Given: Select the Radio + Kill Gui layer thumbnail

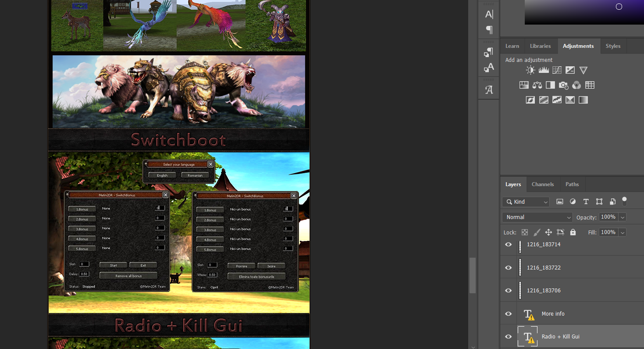Looking at the screenshot, I should click(x=528, y=337).
